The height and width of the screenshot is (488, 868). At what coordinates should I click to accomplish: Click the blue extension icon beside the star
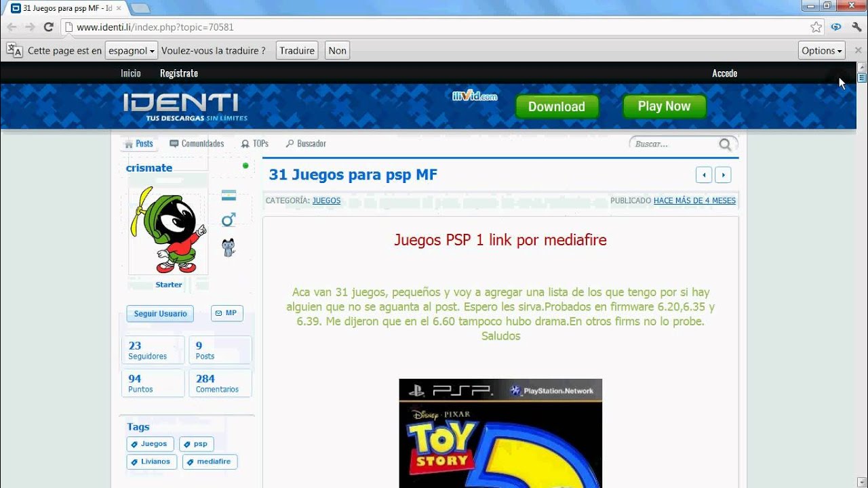(836, 27)
